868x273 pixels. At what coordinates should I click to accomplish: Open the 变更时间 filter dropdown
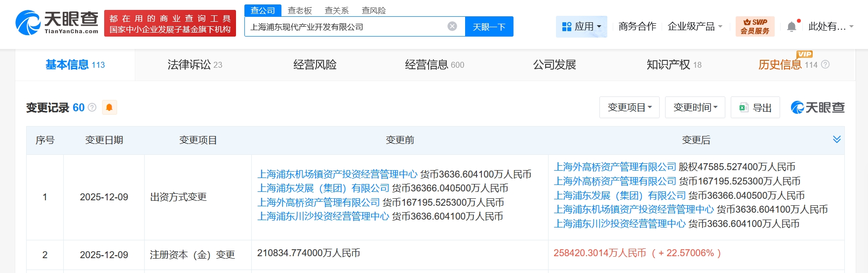pos(695,107)
